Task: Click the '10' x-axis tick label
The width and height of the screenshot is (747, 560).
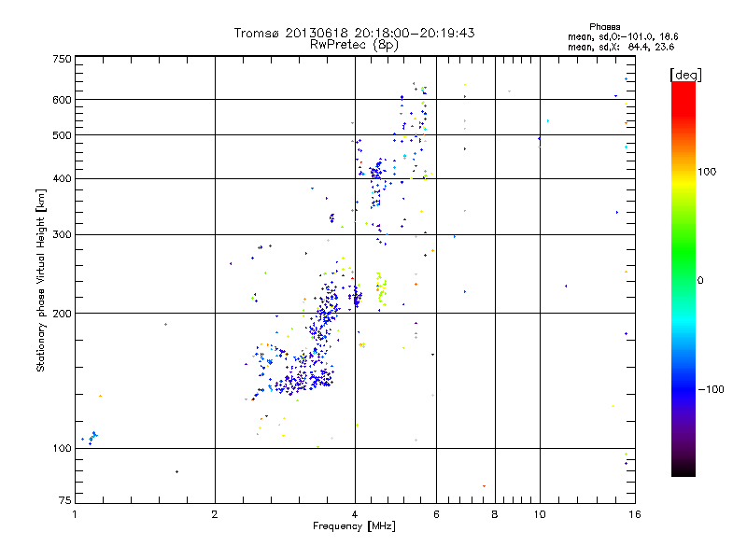Action: [540, 514]
